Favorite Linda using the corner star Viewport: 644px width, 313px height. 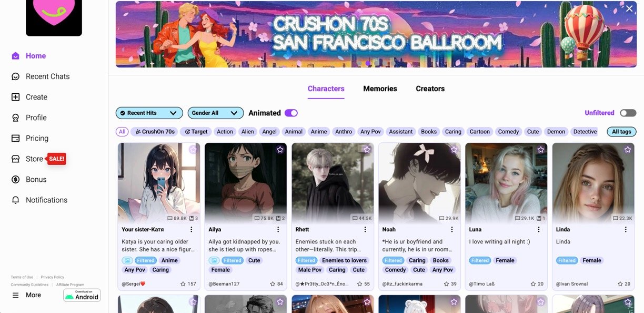pos(627,150)
